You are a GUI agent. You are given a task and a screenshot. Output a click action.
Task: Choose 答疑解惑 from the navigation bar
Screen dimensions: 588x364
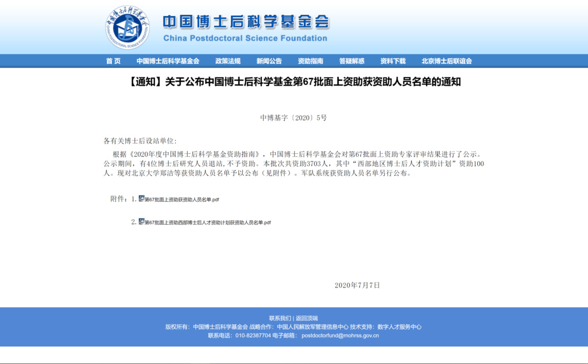pyautogui.click(x=352, y=61)
